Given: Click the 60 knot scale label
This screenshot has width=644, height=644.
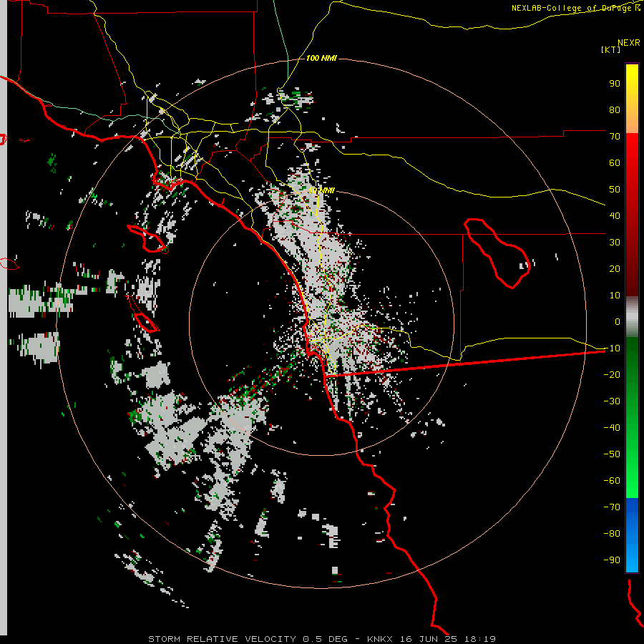Looking at the screenshot, I should click(x=615, y=163).
